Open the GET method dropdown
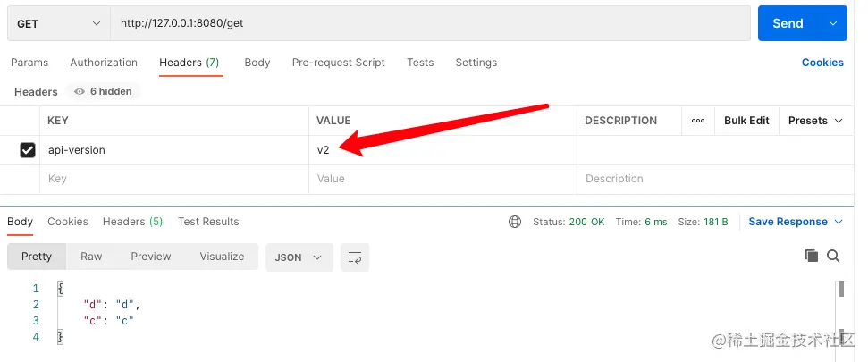This screenshot has width=868, height=362. [59, 23]
